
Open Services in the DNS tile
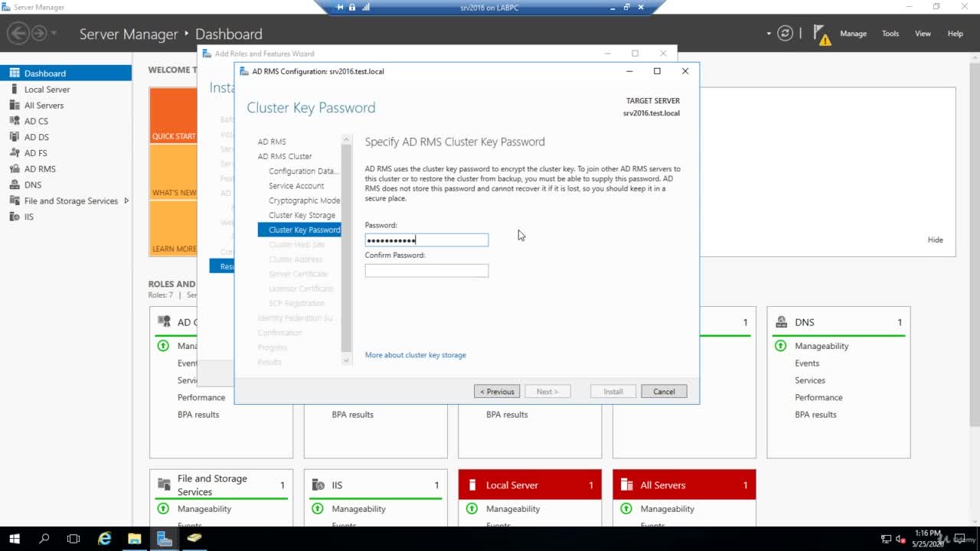(810, 380)
